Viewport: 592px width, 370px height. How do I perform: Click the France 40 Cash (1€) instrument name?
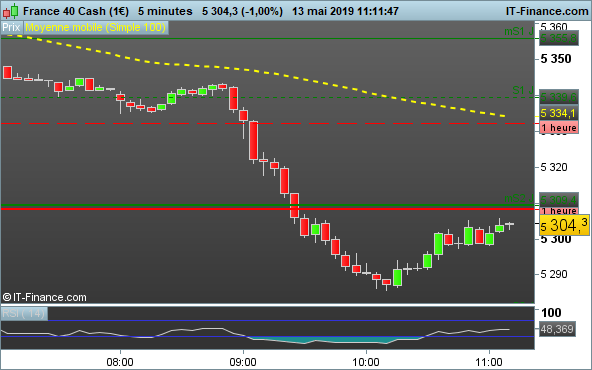[76, 11]
